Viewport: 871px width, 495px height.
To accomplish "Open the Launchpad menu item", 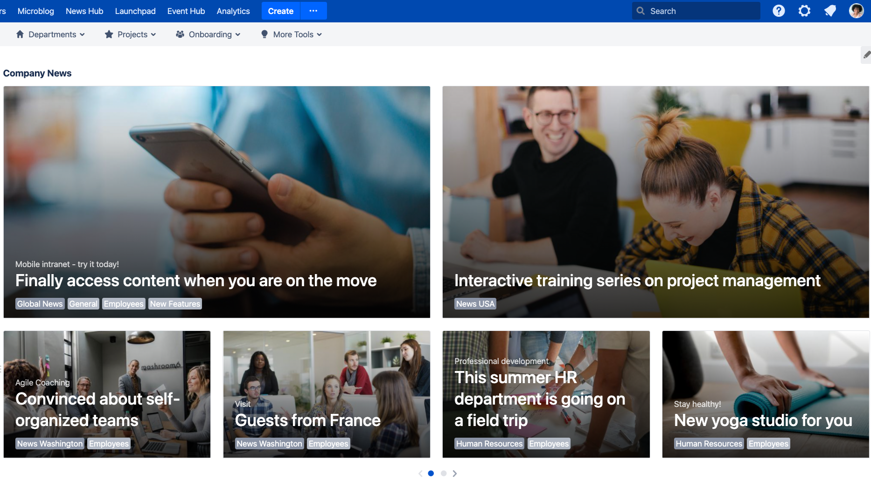I will (x=135, y=11).
